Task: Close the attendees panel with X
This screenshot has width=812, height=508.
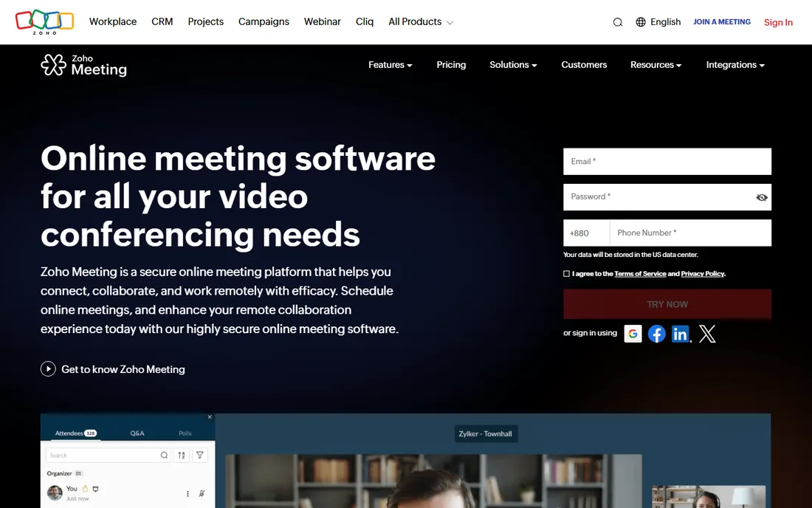Action: [210, 417]
